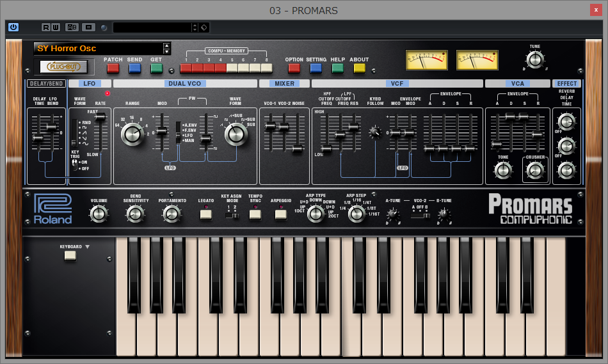Viewport: 608px width, 364px height.
Task: Select Compu-Memory slot 4
Action: pyautogui.click(x=221, y=68)
